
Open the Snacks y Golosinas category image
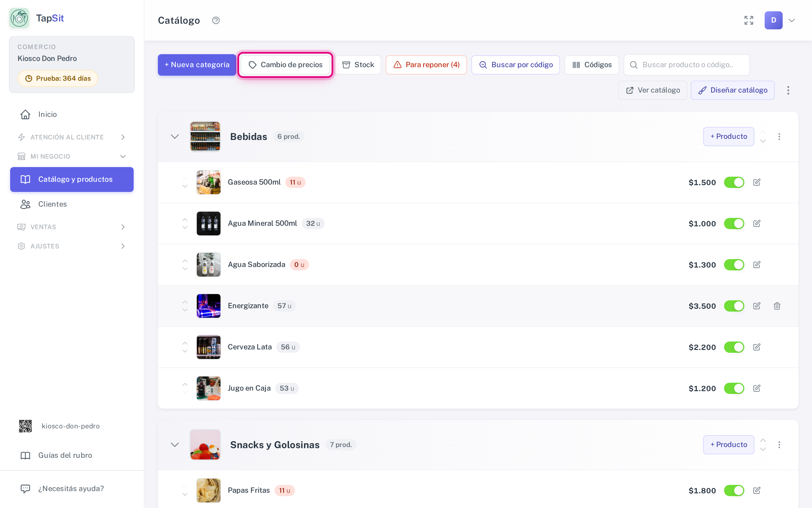click(x=205, y=445)
